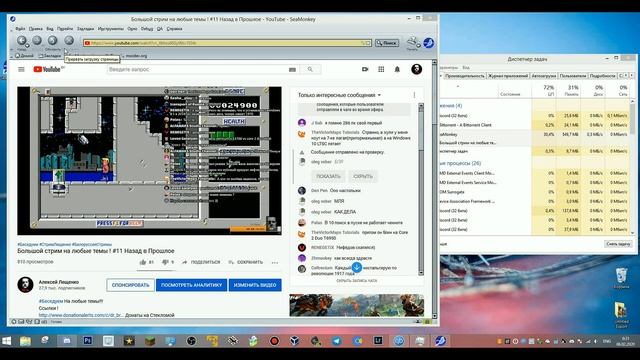Viewport: 640px width, 360px height.
Task: Click inside the YouTube search field "Введите запрос"
Action: 197,69
